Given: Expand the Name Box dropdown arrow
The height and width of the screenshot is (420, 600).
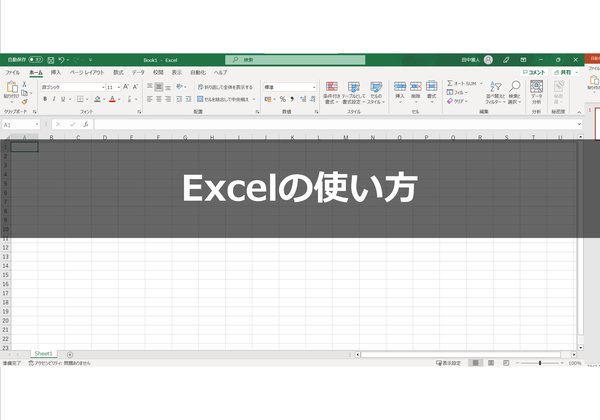Looking at the screenshot, I should pos(37,124).
